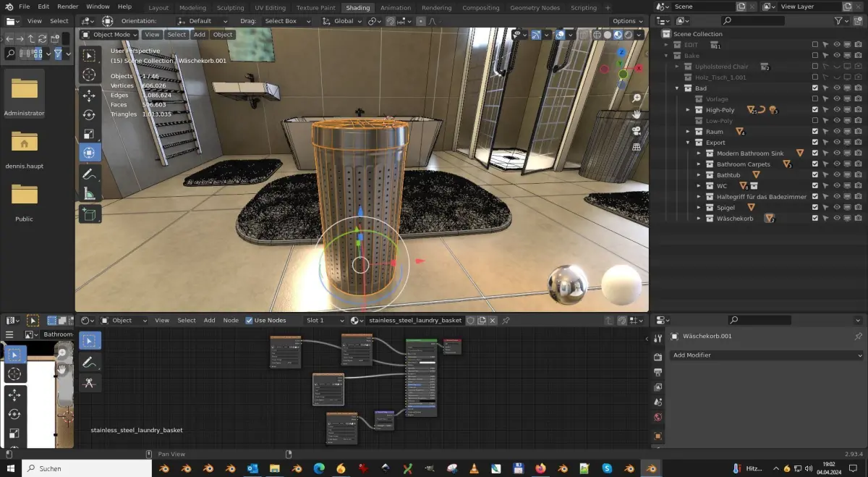Click the Slot 1 material slot selector
868x477 pixels.
point(323,320)
